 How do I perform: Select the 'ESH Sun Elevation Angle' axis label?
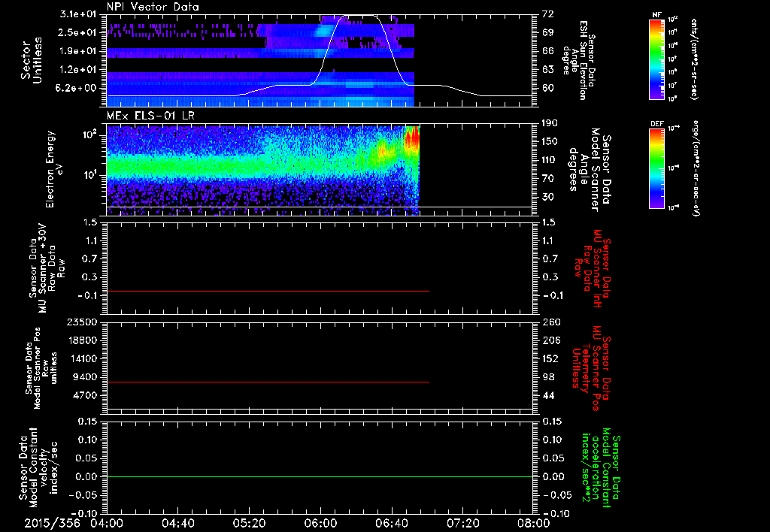580,60
